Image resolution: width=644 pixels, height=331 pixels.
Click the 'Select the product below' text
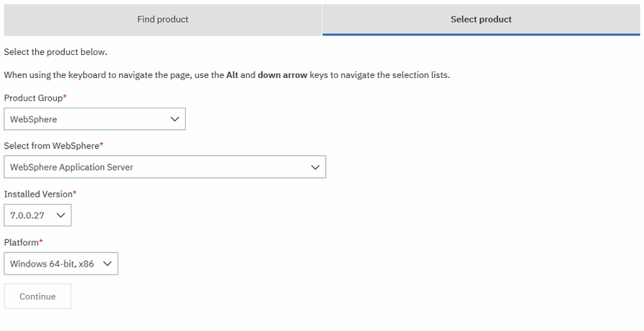click(56, 52)
